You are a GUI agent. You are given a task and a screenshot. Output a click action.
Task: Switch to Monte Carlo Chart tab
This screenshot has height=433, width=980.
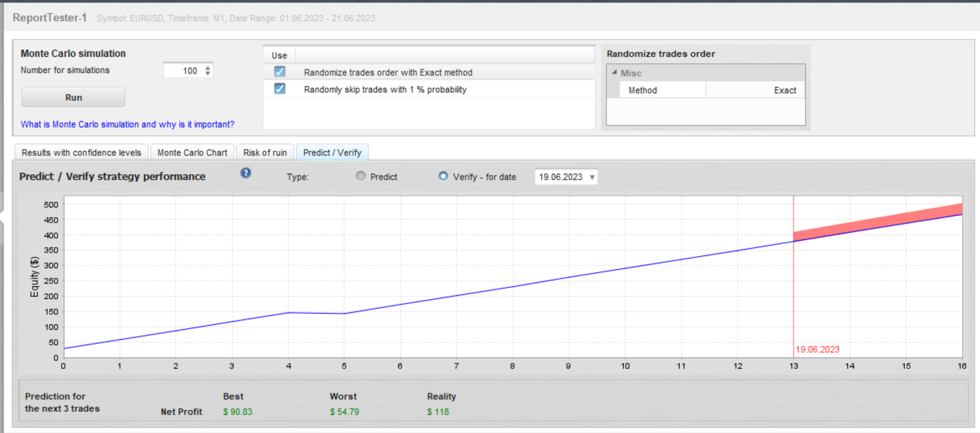193,153
